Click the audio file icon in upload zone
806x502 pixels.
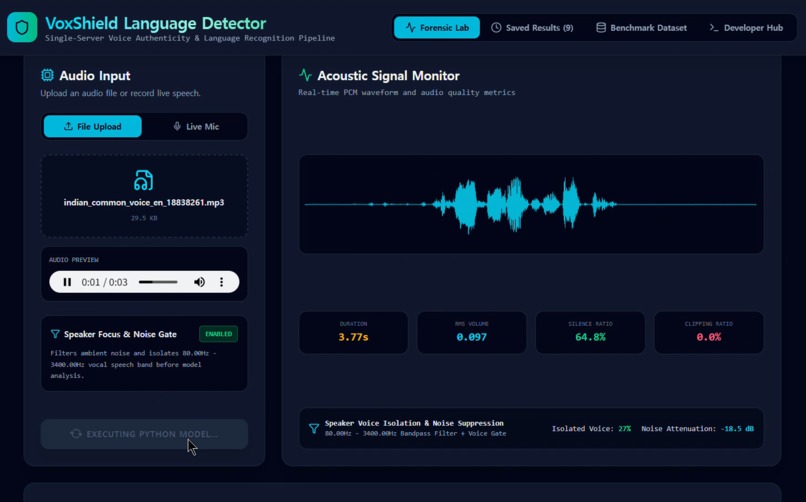[143, 180]
